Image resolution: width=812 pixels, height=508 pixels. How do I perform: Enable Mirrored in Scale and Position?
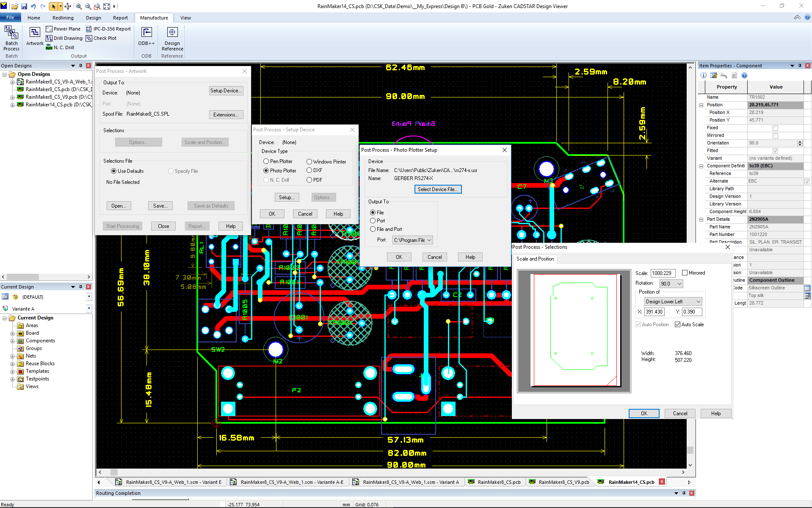[x=685, y=273]
